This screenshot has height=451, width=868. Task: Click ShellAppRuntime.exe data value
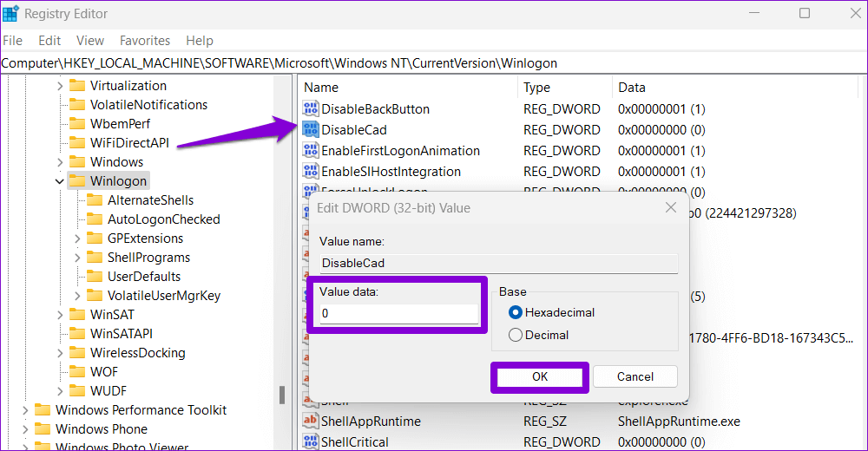[x=679, y=422]
